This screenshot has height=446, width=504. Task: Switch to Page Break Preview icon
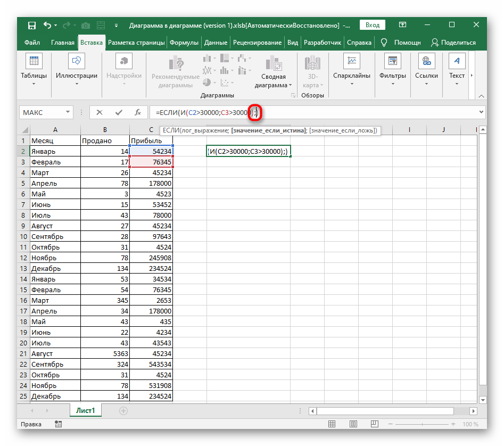(375, 424)
